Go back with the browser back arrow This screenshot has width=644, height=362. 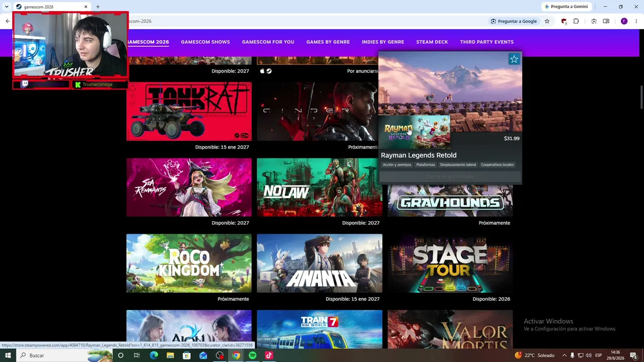tap(8, 21)
